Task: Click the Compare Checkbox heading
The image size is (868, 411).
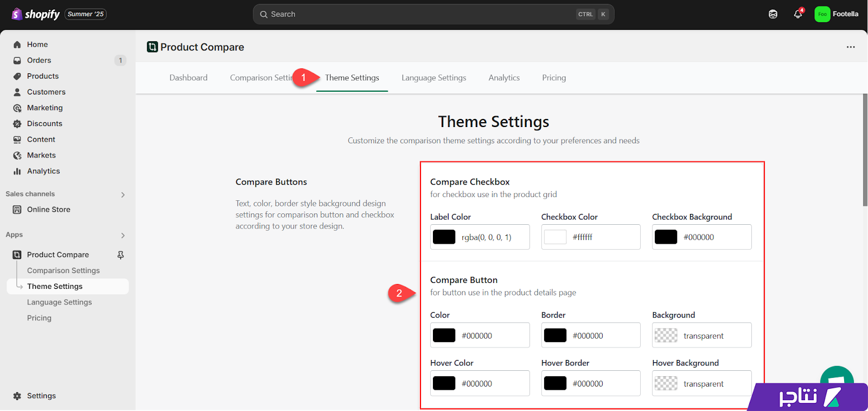Action: pos(470,182)
